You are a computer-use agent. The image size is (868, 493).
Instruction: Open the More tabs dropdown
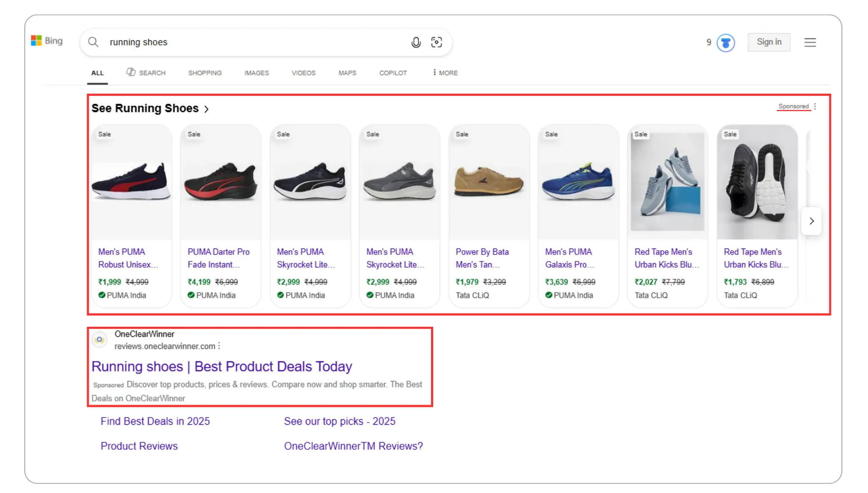click(x=445, y=73)
